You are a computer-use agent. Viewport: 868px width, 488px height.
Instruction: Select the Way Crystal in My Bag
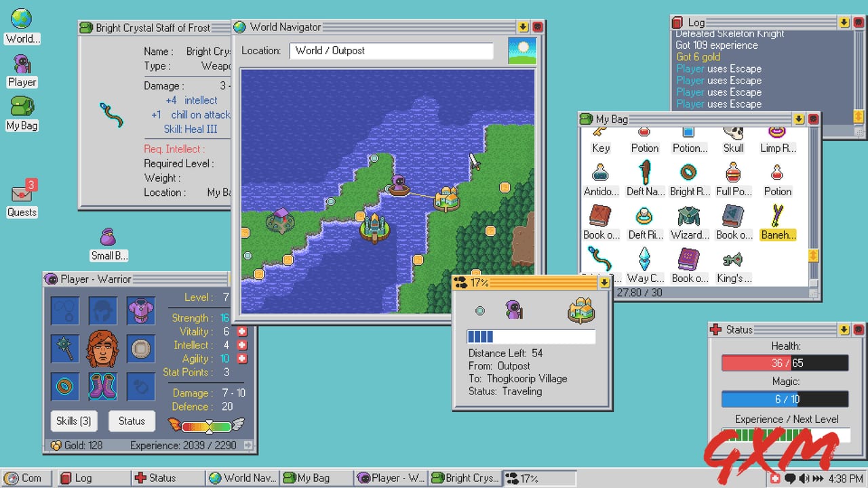pos(644,260)
